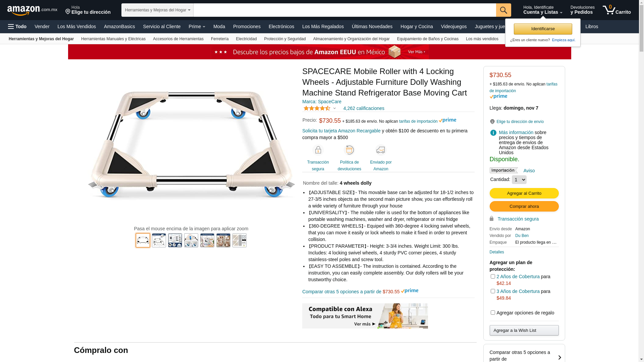Screen dimensions: 644x362
Task: Click the Enviado por Amazon truck icon
Action: (381, 150)
